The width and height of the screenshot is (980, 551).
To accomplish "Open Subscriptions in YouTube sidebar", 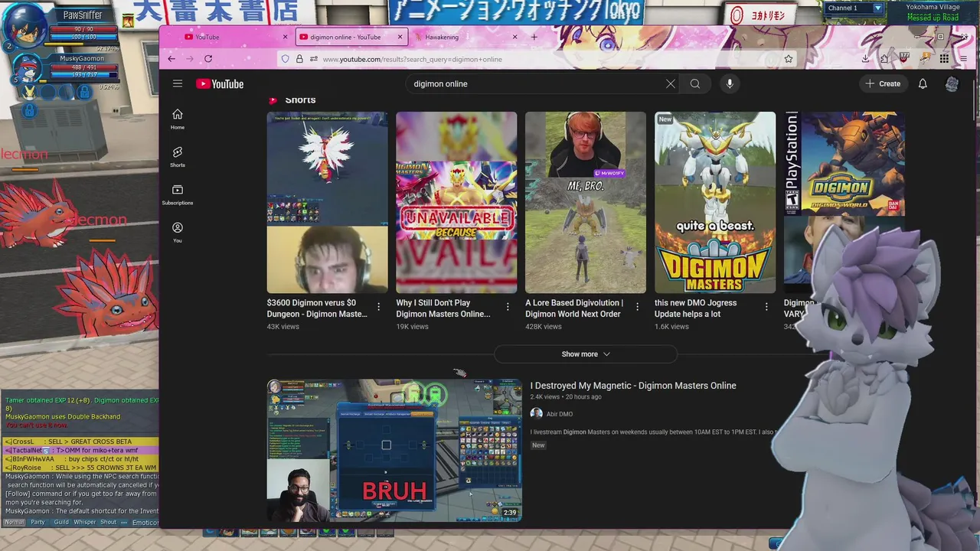I will tap(178, 194).
